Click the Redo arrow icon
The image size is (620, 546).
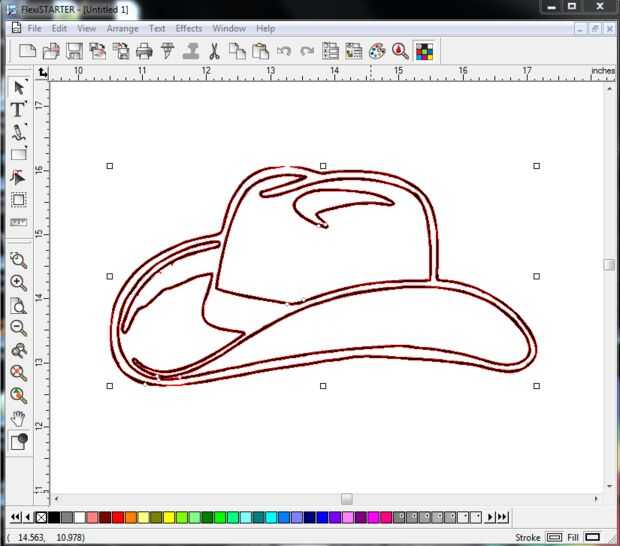point(307,51)
